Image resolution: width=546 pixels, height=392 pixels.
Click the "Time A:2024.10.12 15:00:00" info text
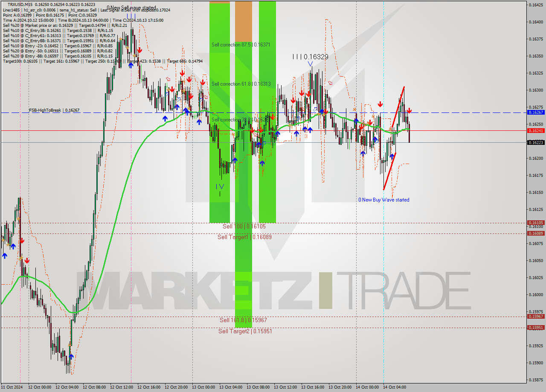[x=28, y=20]
